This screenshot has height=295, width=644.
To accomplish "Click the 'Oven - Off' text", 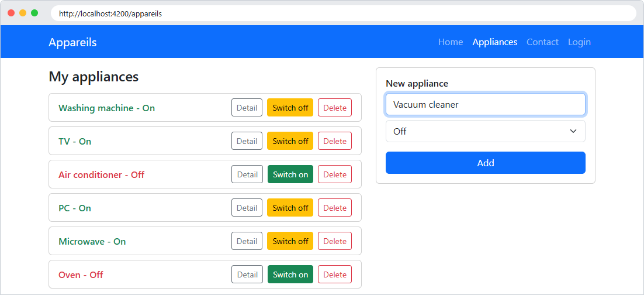I will pyautogui.click(x=81, y=275).
